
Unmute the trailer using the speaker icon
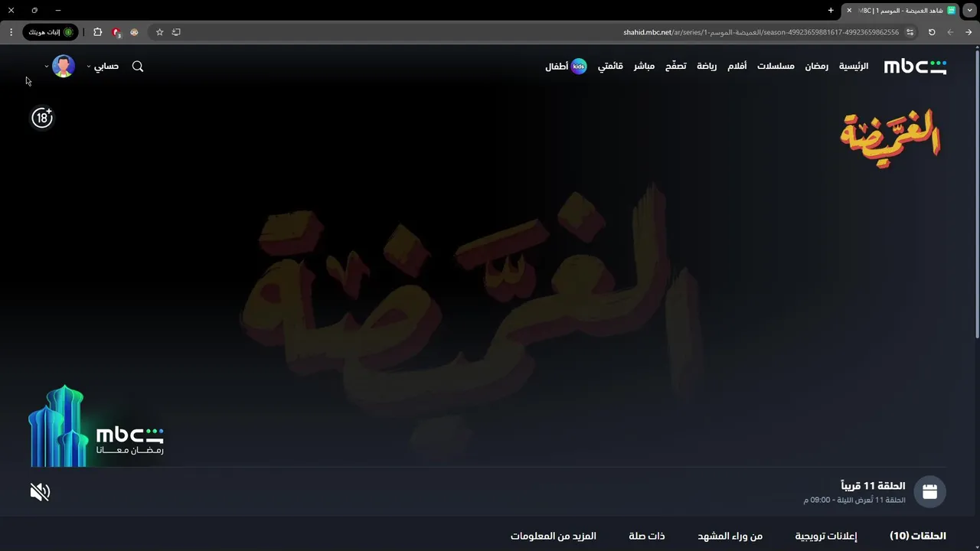pyautogui.click(x=40, y=492)
